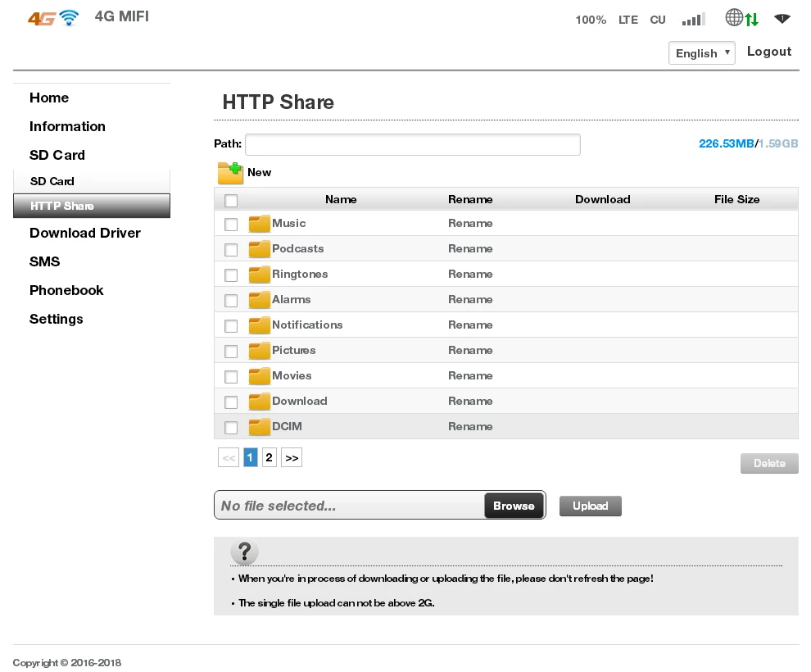Rename the DCIM folder
Viewport: 811px width, 672px height.
pos(470,426)
